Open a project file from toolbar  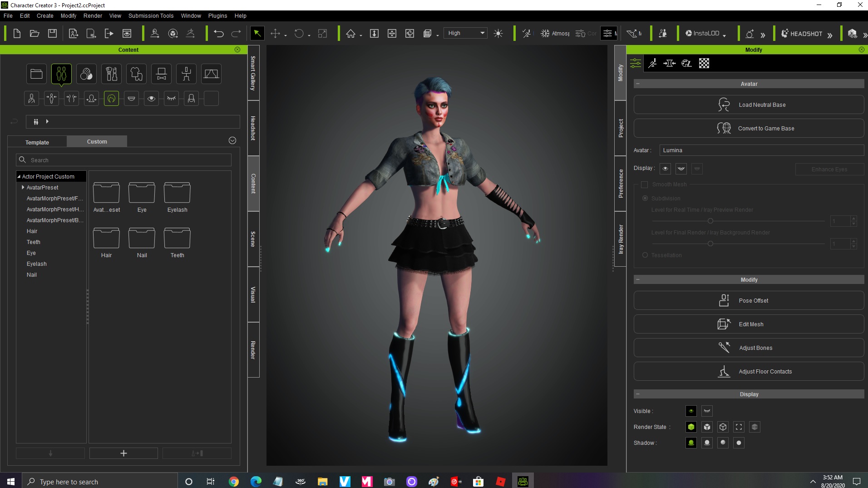pyautogui.click(x=35, y=33)
